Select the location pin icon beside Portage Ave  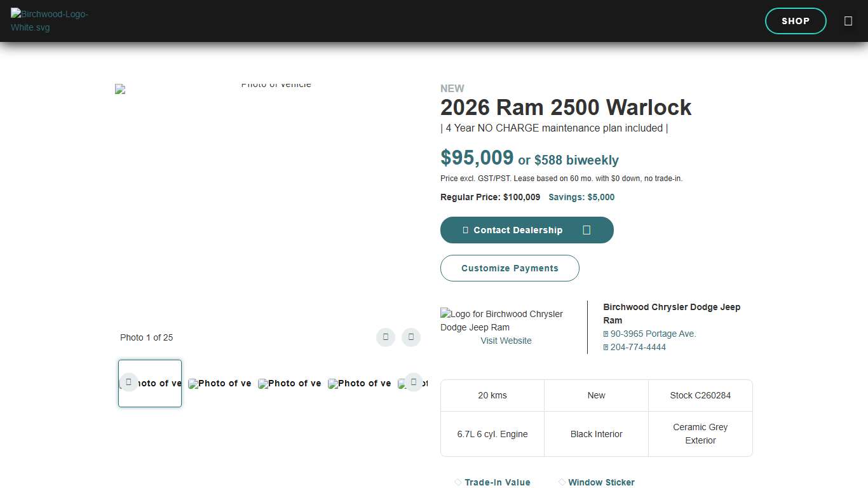[x=606, y=334]
